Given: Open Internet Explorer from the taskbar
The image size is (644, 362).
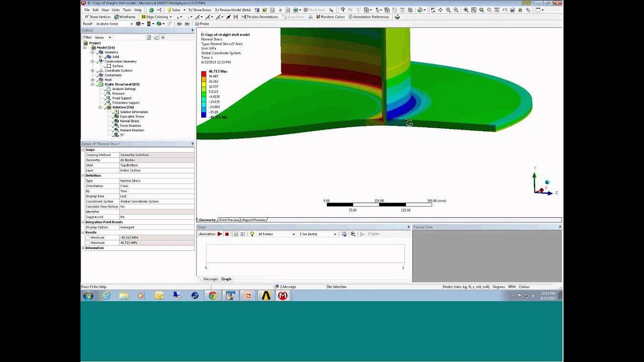Looking at the screenshot, I should 106,296.
